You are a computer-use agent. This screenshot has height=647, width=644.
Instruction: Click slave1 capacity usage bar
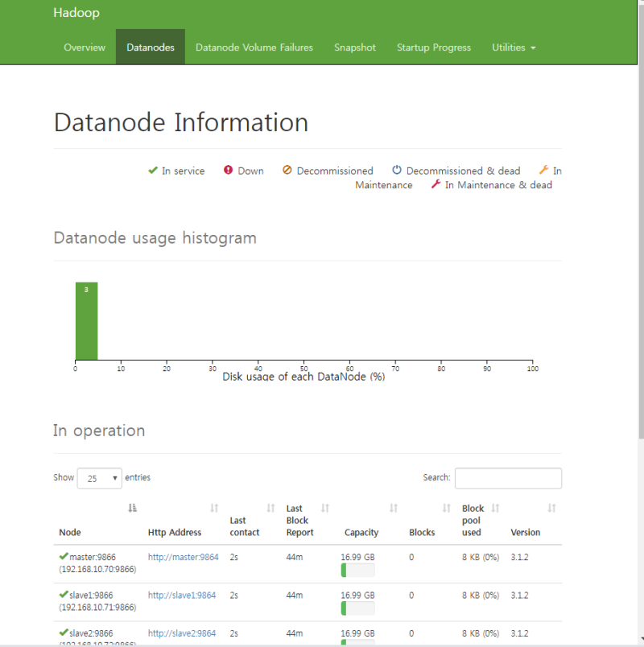click(x=358, y=608)
